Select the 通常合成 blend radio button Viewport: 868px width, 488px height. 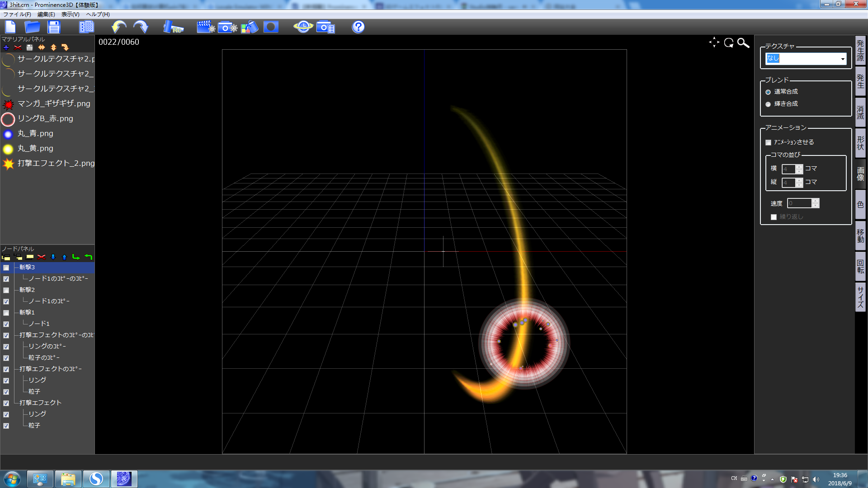point(768,92)
